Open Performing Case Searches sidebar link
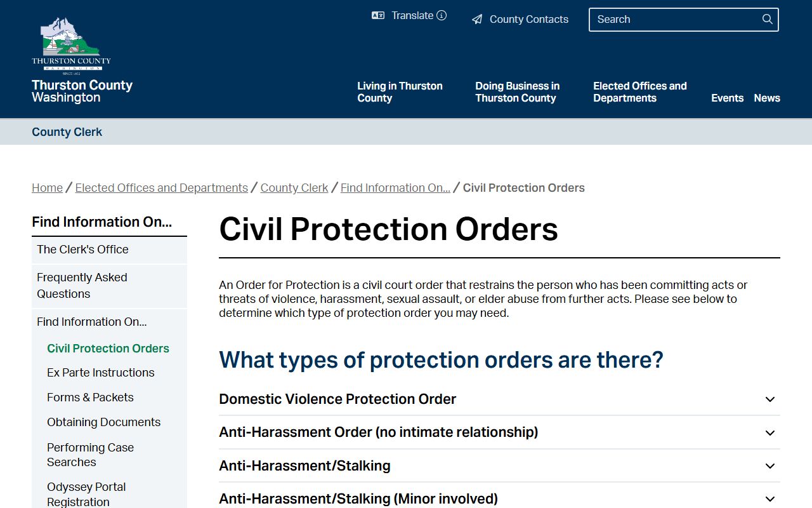The width and height of the screenshot is (812, 508). click(90, 455)
